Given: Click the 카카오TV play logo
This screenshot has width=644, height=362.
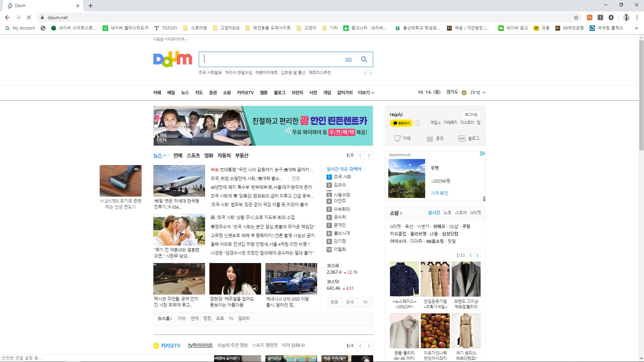Looking at the screenshot, I should coord(156,346).
